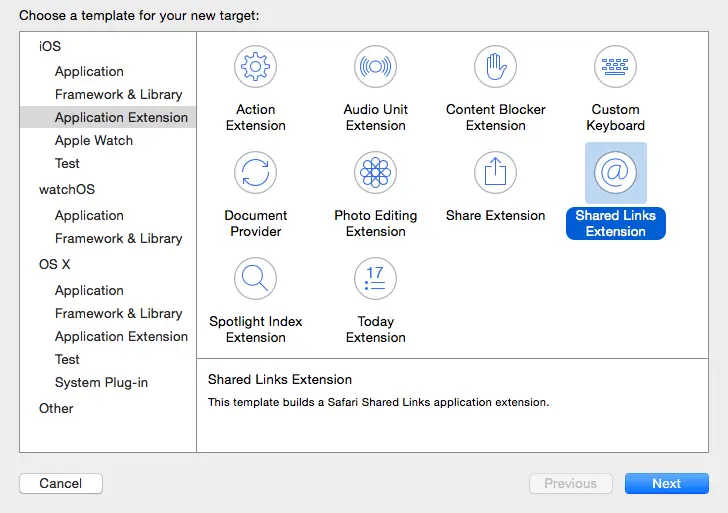Open the Apple Watch category under iOS
This screenshot has height=513, width=728.
94,140
